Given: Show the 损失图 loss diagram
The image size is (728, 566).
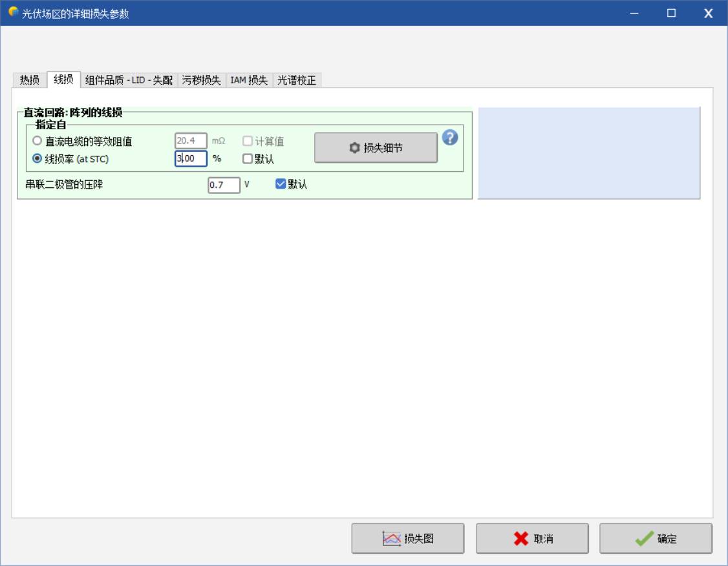Looking at the screenshot, I should pyautogui.click(x=407, y=538).
